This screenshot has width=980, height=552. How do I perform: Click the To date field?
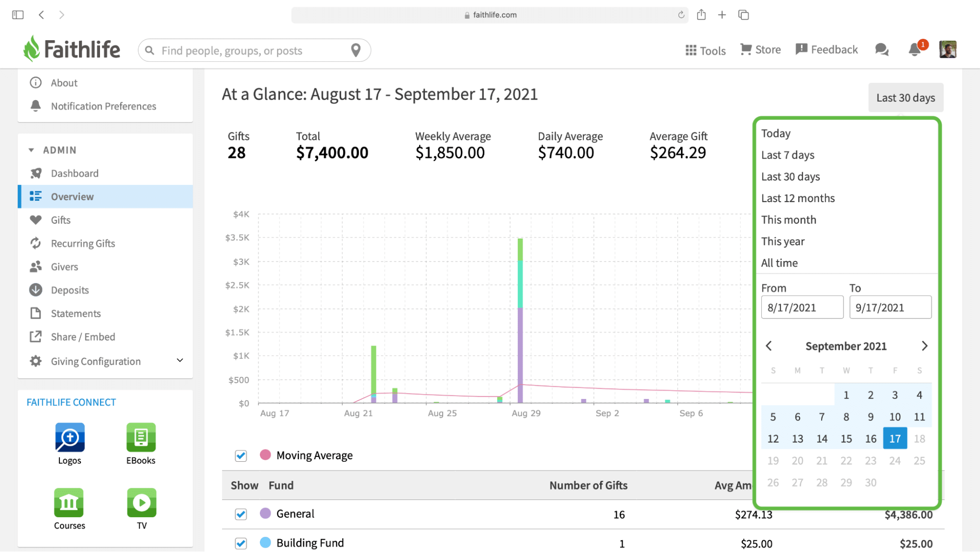click(x=890, y=307)
